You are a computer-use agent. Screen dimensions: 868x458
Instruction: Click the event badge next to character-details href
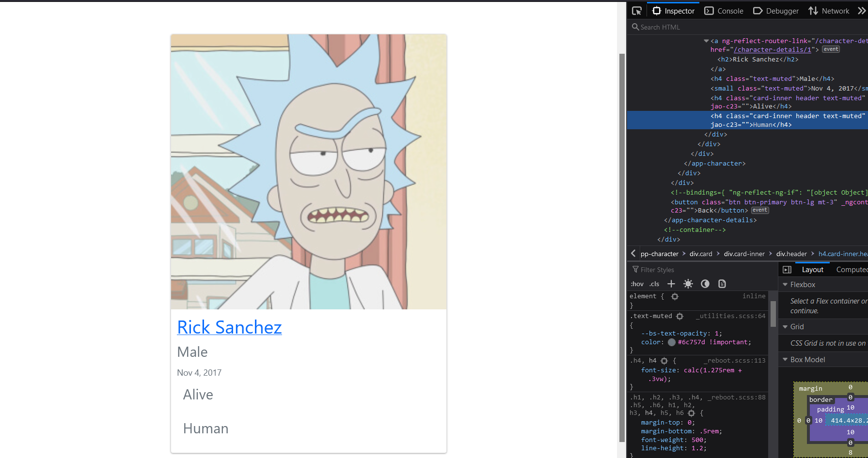click(x=831, y=49)
